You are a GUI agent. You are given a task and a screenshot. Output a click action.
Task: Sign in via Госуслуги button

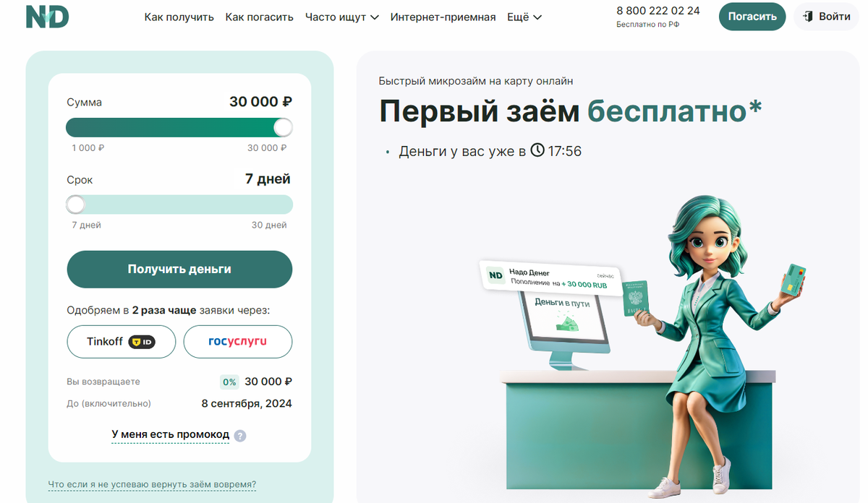click(x=238, y=342)
